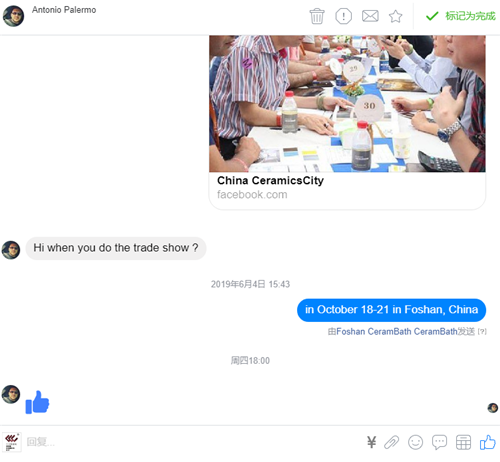
Task: Open facebook.com link under shared post
Action: tap(252, 195)
